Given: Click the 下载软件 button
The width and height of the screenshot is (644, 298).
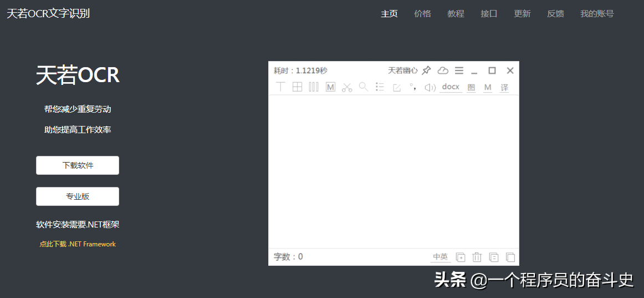Looking at the screenshot, I should click(78, 165).
